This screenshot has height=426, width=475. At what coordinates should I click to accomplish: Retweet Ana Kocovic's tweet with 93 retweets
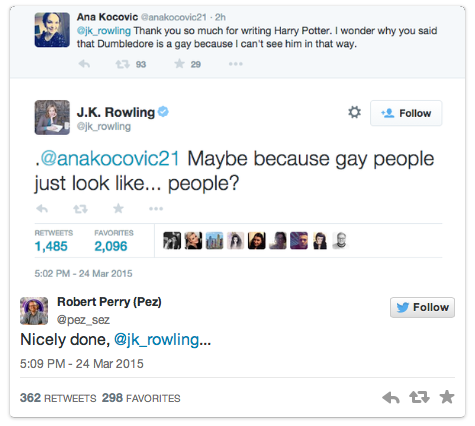(123, 64)
